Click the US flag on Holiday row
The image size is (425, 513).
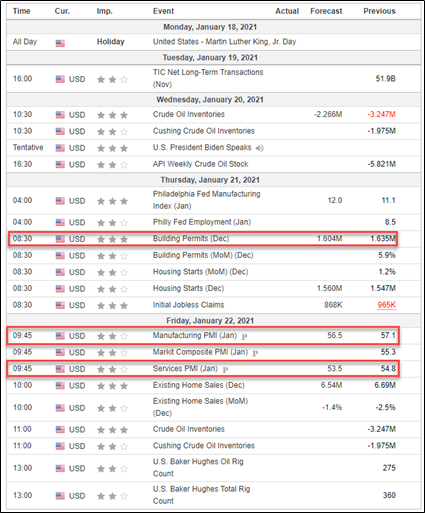[60, 43]
